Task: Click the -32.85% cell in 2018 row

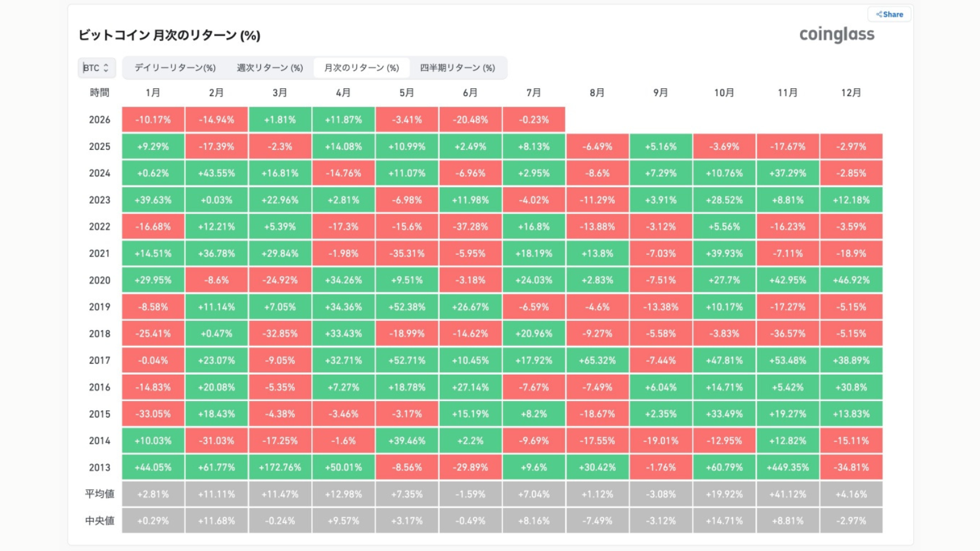Action: tap(280, 334)
